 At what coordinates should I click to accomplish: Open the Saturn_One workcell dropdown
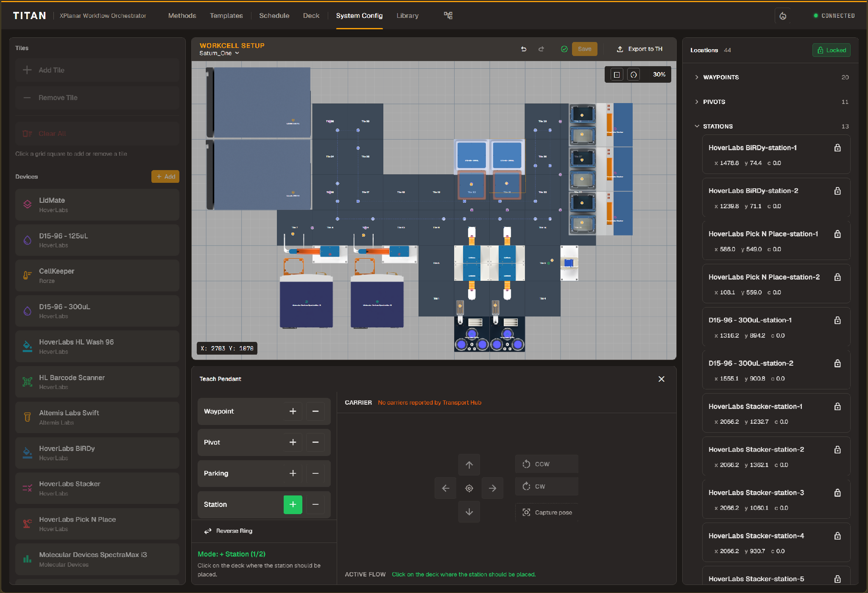[x=219, y=53]
